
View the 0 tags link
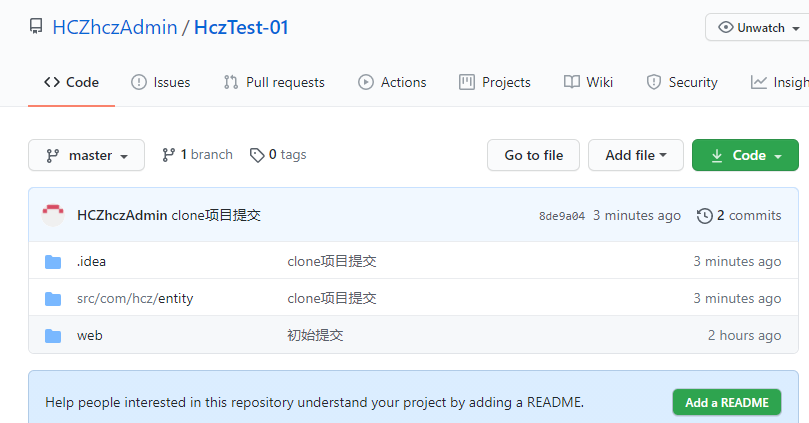tap(278, 154)
